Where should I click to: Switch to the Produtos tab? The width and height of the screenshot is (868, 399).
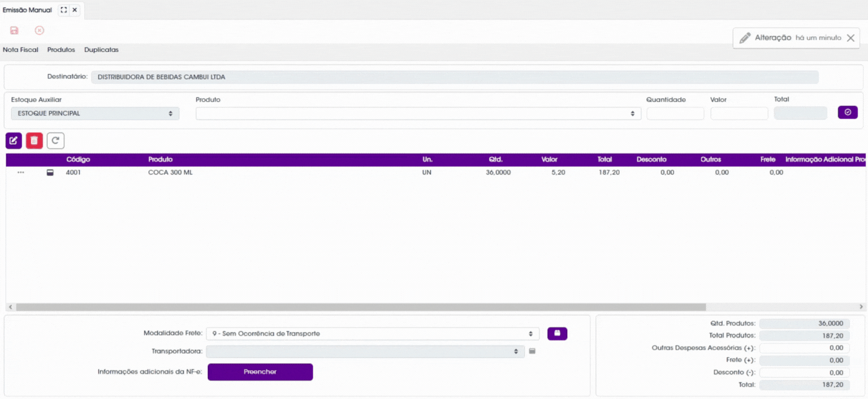click(x=61, y=50)
